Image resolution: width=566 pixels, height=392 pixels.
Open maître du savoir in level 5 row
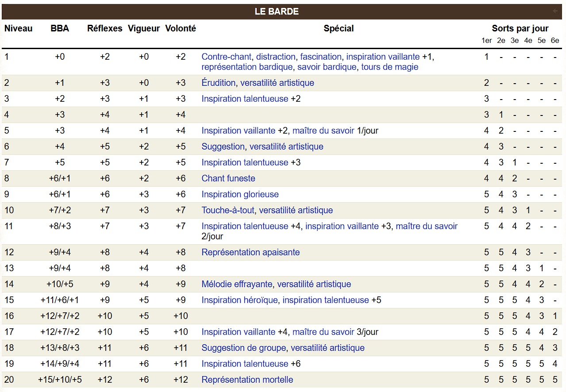click(x=323, y=131)
